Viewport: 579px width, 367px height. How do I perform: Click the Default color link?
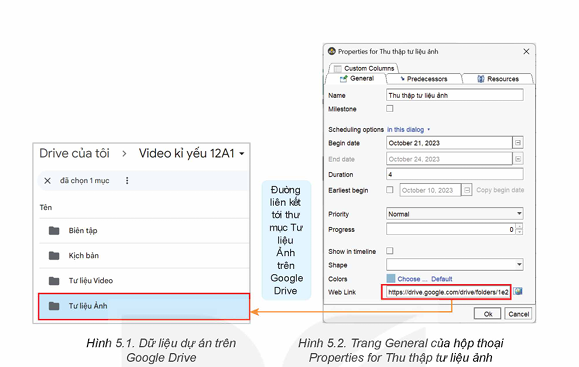pyautogui.click(x=442, y=279)
